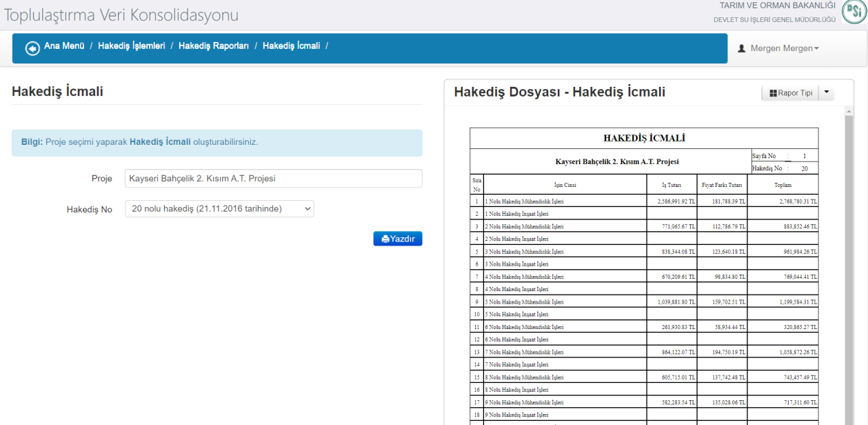The height and width of the screenshot is (425, 868).
Task: Click the Toplulaştırma Veri Konsolidasyonu app title
Action: (x=121, y=15)
